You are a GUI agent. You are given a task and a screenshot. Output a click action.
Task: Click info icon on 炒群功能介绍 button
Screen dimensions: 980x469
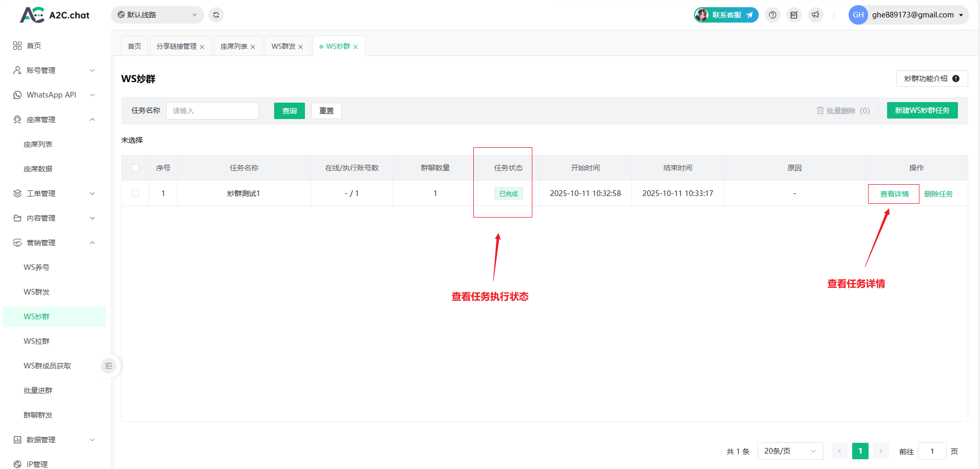[x=956, y=79]
